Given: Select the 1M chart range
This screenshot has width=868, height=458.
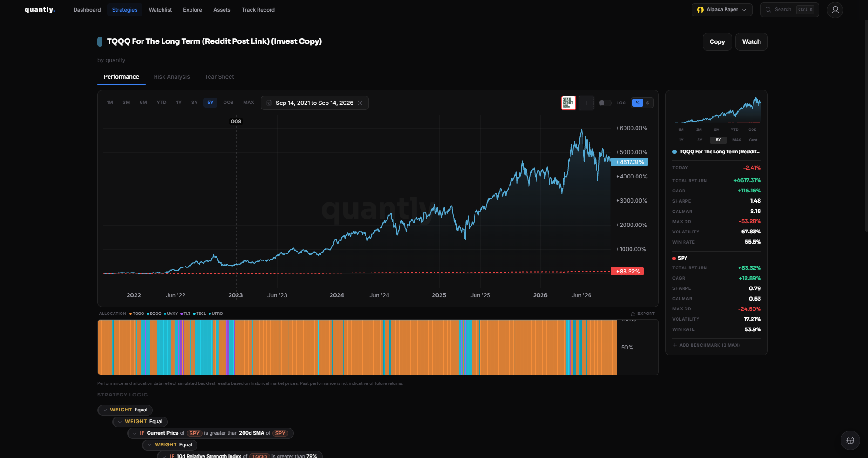Looking at the screenshot, I should pyautogui.click(x=110, y=103).
